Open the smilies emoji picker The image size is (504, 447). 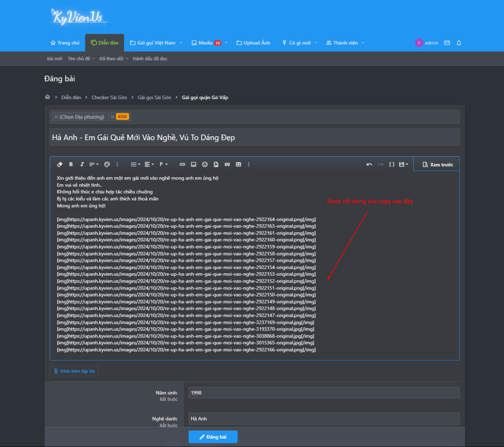coord(205,164)
